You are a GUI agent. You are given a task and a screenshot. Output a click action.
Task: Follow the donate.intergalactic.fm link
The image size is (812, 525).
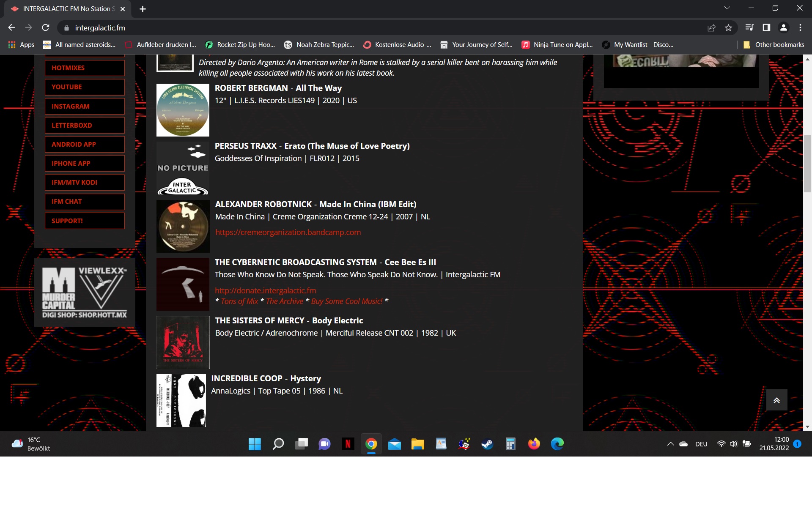pos(265,291)
